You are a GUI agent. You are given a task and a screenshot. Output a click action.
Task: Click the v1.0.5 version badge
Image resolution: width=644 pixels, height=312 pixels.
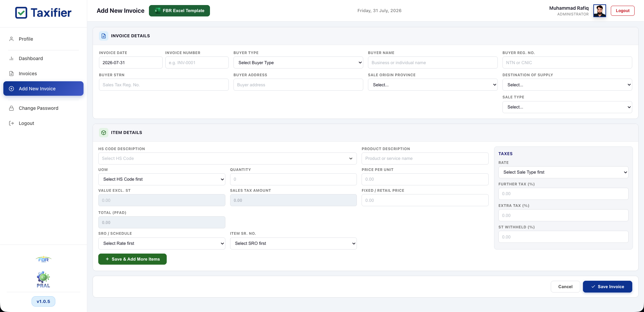point(44,302)
